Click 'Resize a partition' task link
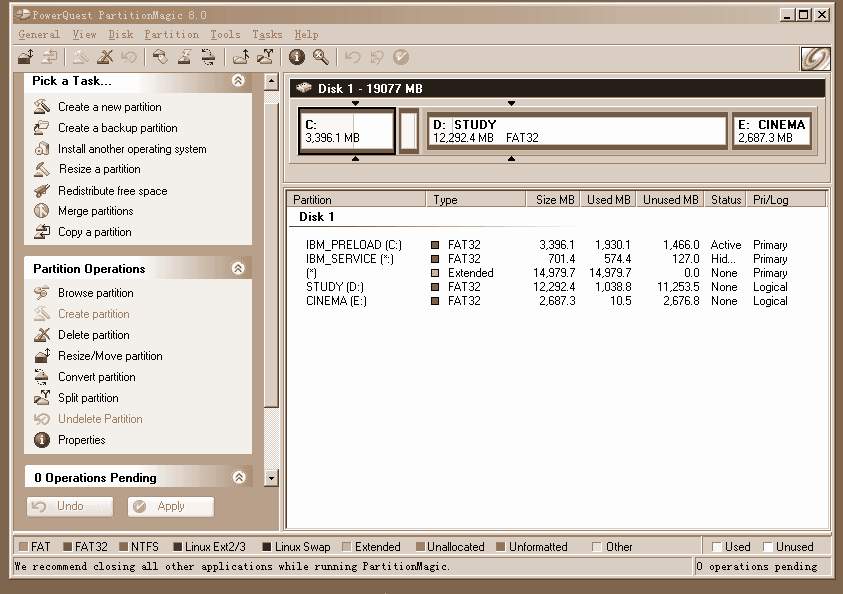 coord(99,169)
